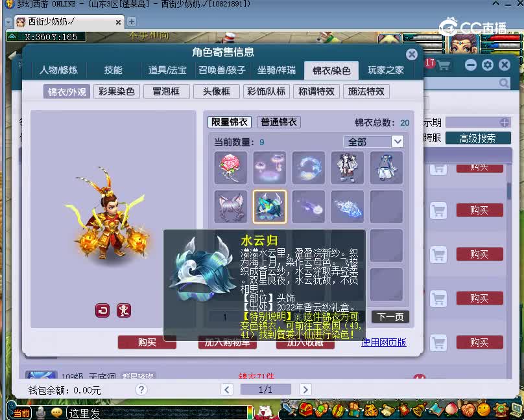Switch to the 召唤兽/孩子 tab
524x420 pixels.
tap(222, 70)
